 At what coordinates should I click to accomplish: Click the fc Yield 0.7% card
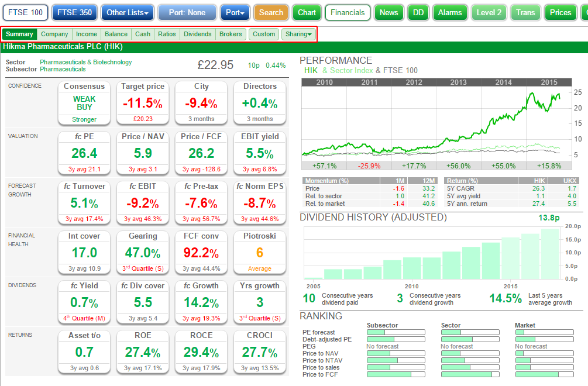pos(84,302)
